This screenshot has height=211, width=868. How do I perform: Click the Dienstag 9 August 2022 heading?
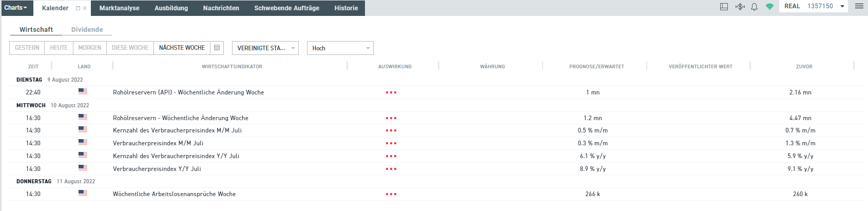(49, 80)
